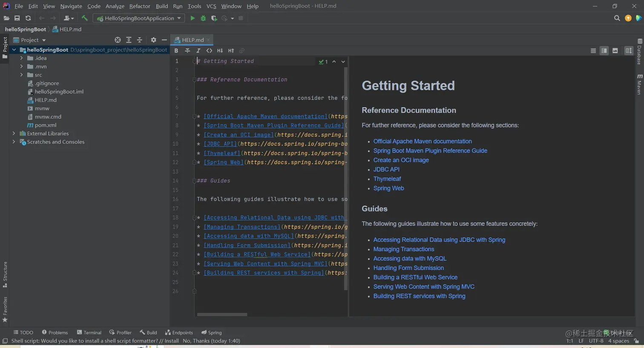This screenshot has height=348, width=644.
Task: Apply bold formatting in Markdown toolbar
Action: point(176,51)
